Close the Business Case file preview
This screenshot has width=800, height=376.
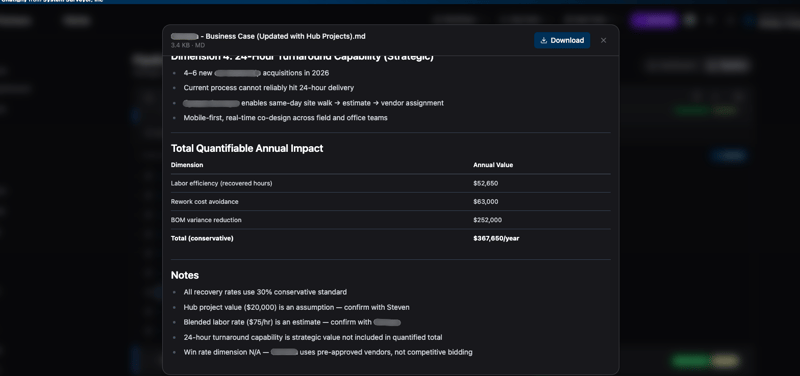click(x=604, y=40)
